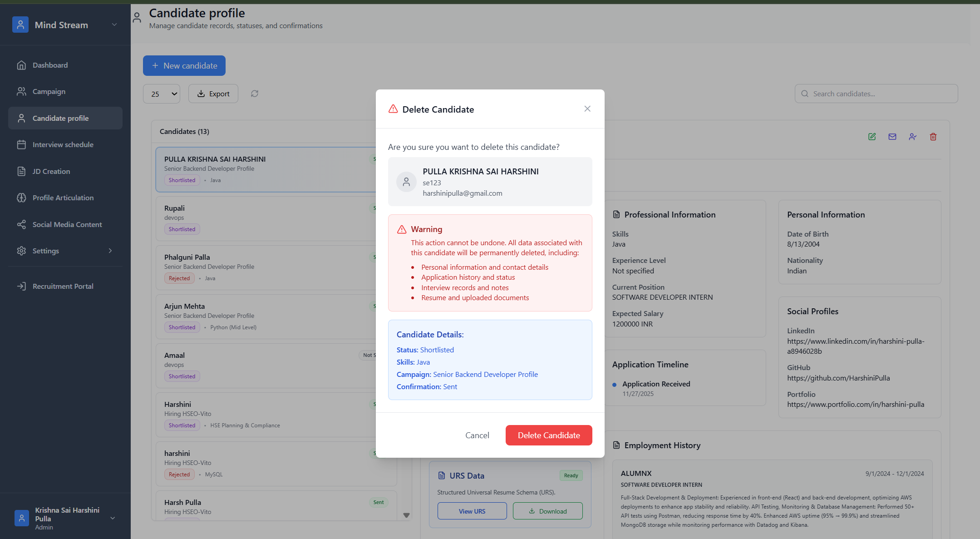Image resolution: width=980 pixels, height=539 pixels.
Task: Click the candidate list scroll-down arrow
Action: coord(406,515)
